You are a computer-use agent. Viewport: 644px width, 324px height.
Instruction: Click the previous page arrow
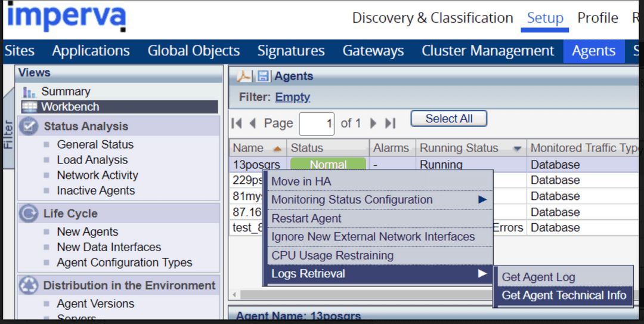[252, 124]
